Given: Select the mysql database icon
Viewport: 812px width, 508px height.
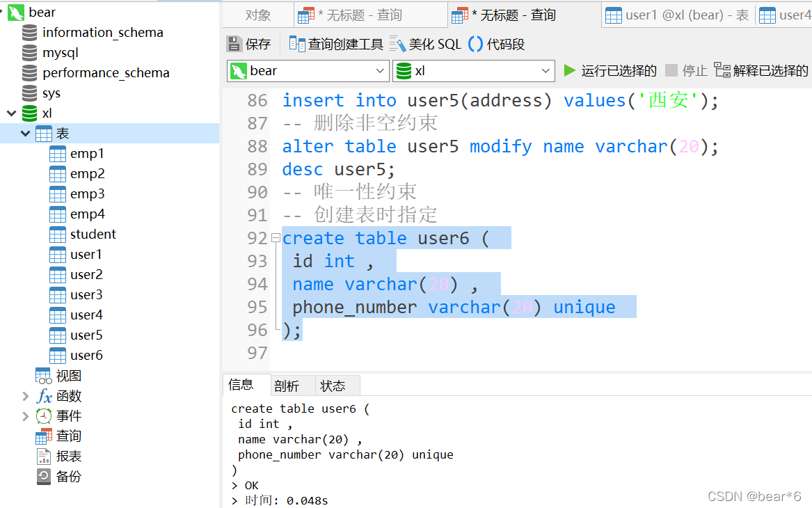Looking at the screenshot, I should point(29,53).
